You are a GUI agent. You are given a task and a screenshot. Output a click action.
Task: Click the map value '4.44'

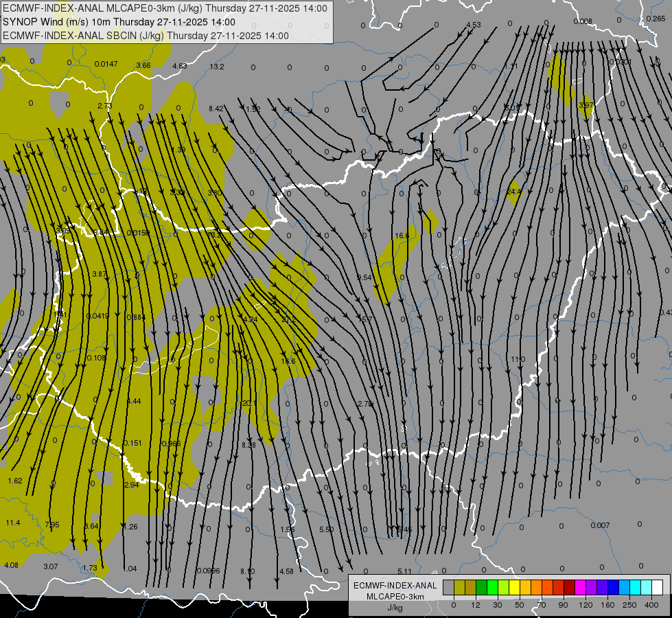pos(134,401)
